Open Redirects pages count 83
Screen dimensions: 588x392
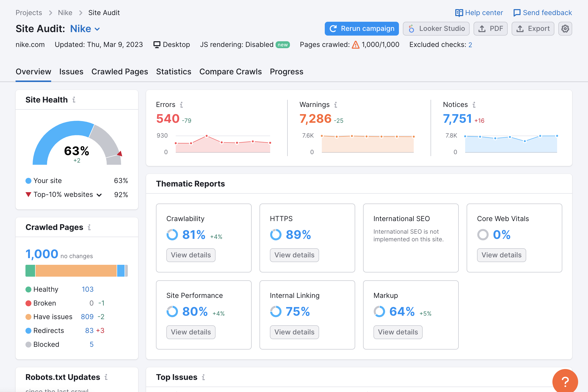click(x=89, y=330)
